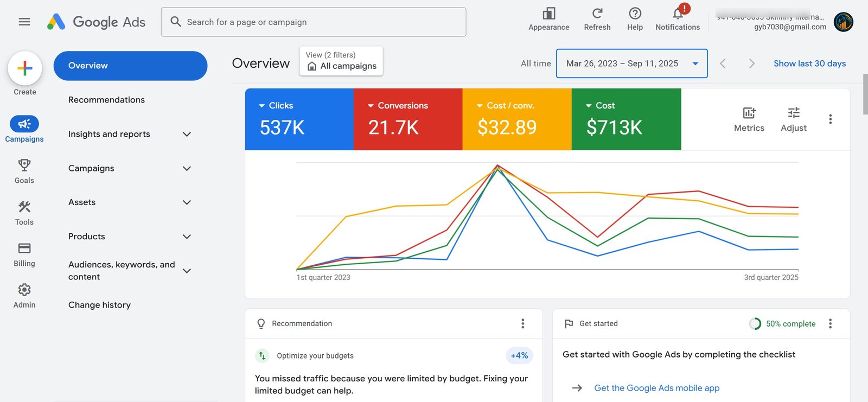Click the search for page or campaign field
868x402 pixels.
coord(314,22)
